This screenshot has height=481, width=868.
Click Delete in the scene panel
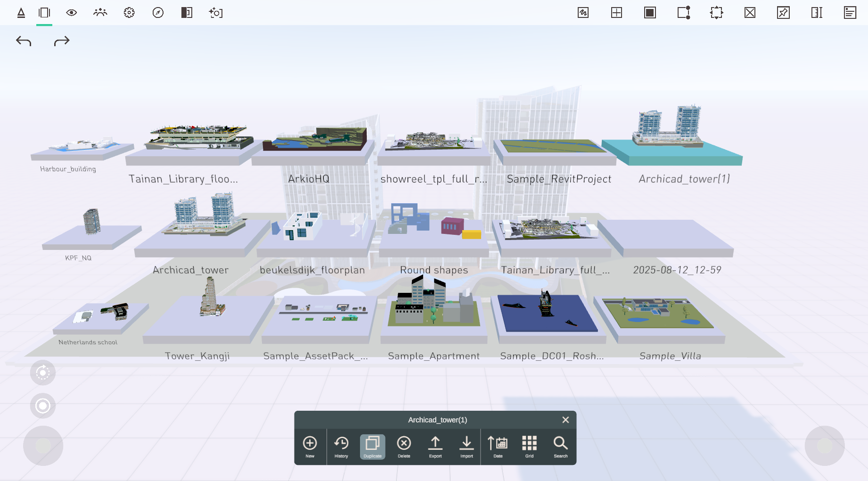[404, 447]
